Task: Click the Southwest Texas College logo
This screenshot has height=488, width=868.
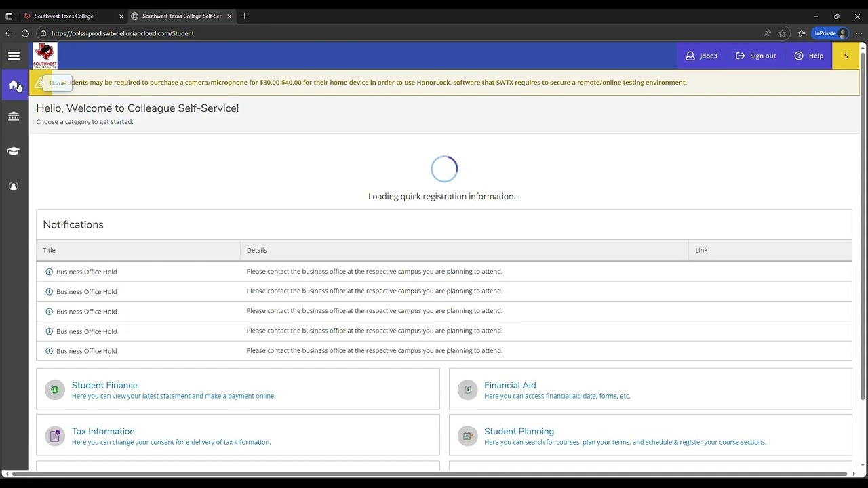Action: tap(45, 56)
